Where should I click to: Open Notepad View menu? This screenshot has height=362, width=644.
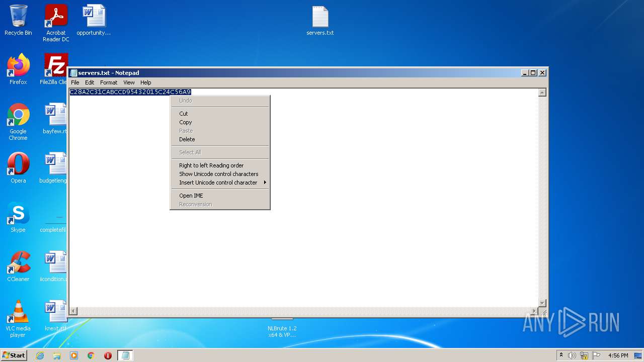tap(129, 82)
